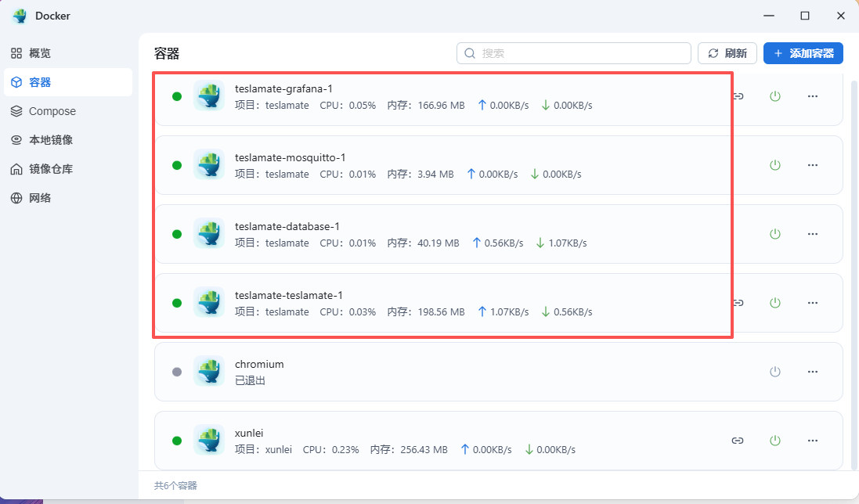Open link icon for xunlei container
Viewport: 859px width, 504px height.
[738, 441]
